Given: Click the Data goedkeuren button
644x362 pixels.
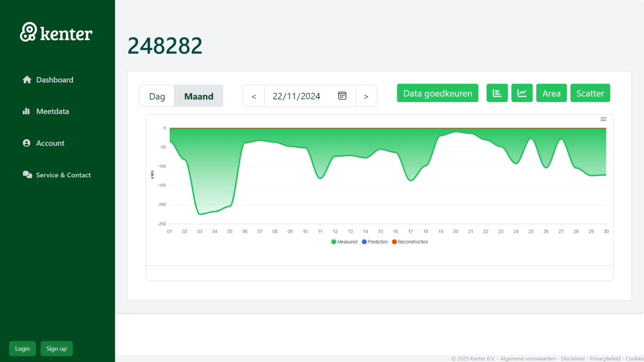Looking at the screenshot, I should 437,93.
